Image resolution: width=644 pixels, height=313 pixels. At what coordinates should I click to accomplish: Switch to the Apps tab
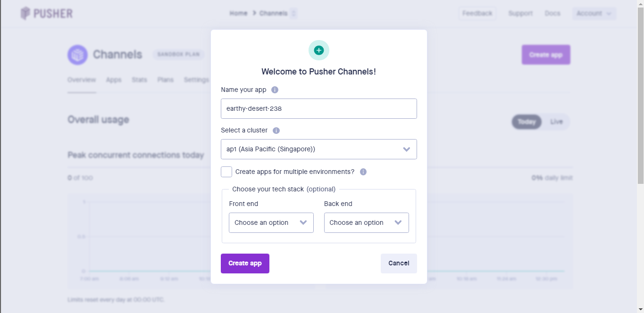113,80
